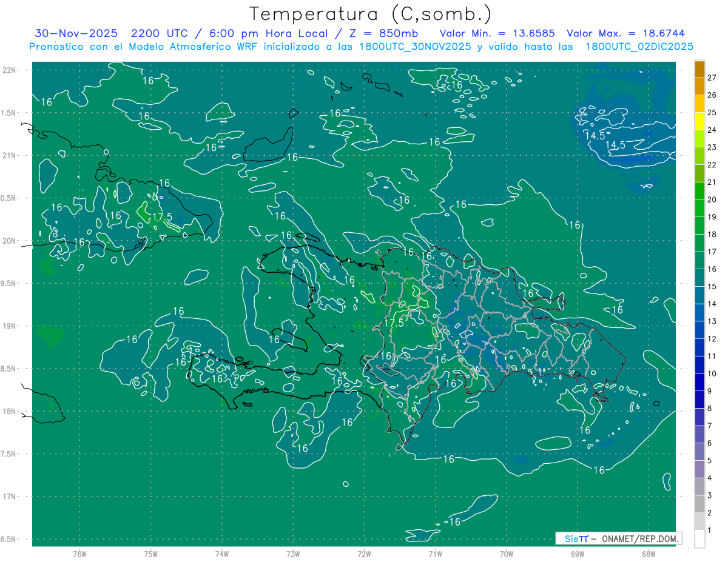The height and width of the screenshot is (562, 728).
Task: Click the 6.5N latitude axis label
Action: tap(9, 539)
